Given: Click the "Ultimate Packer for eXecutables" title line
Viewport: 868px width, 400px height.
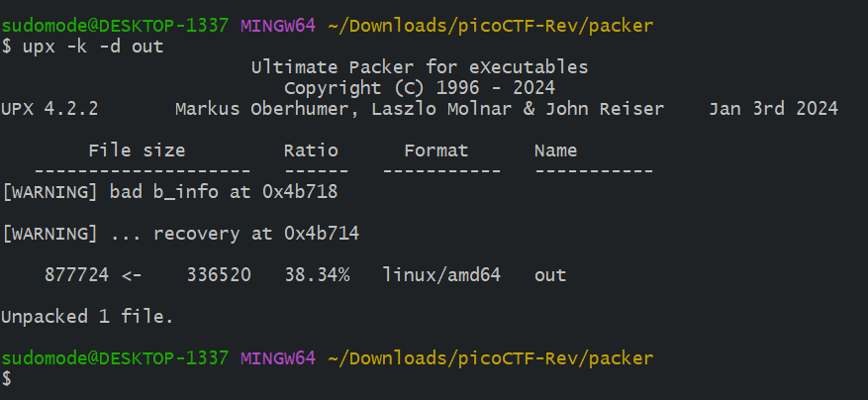Looking at the screenshot, I should click(x=420, y=67).
